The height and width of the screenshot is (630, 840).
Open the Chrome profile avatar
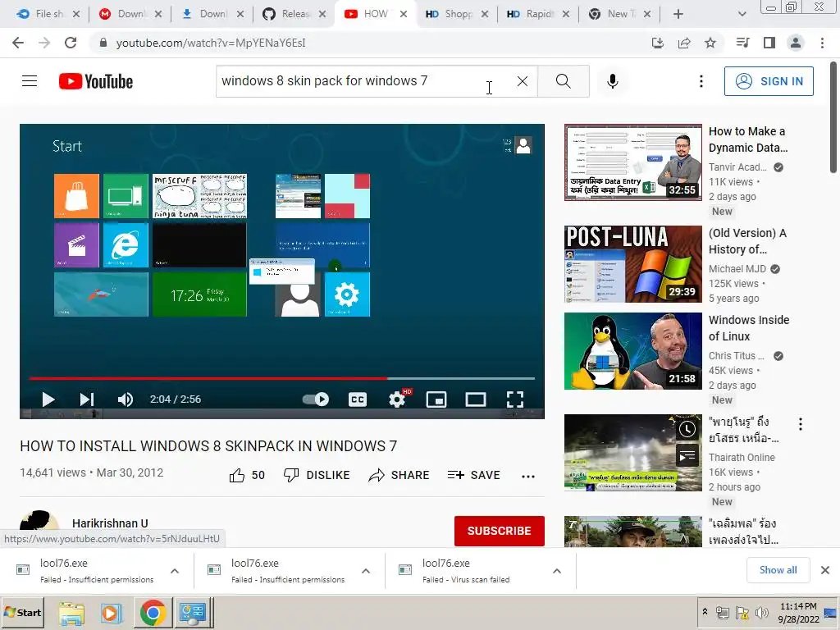(x=796, y=43)
